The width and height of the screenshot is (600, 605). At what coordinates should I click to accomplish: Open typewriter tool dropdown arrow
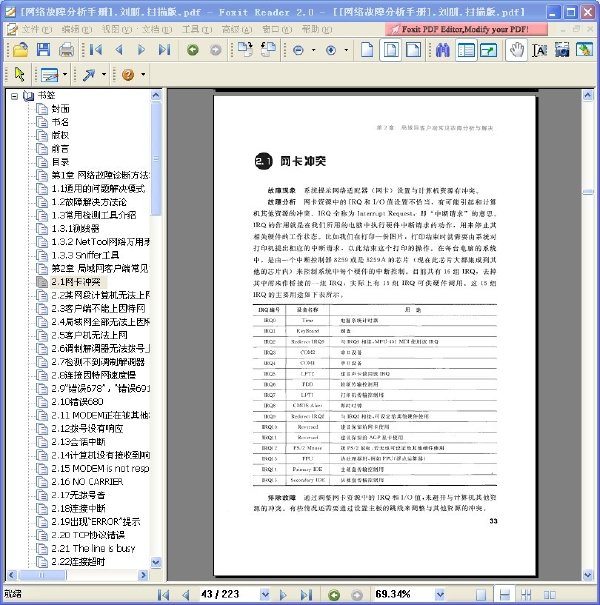point(65,74)
